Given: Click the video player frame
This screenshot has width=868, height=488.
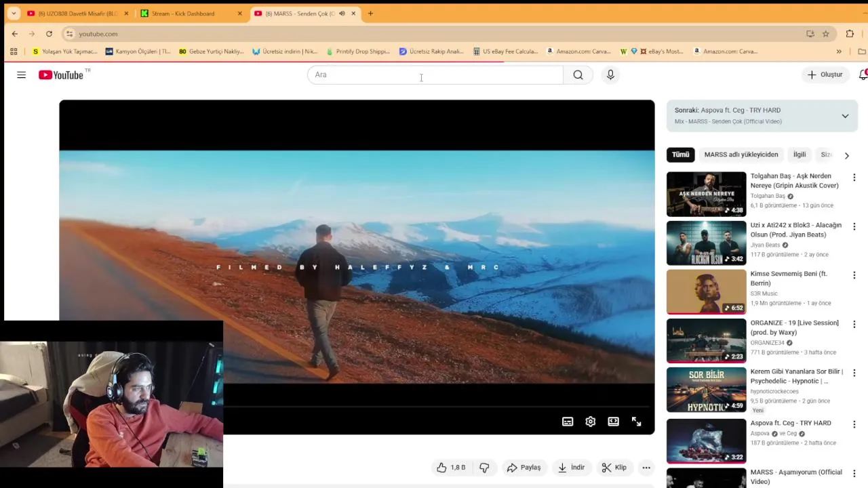Looking at the screenshot, I should point(357,267).
